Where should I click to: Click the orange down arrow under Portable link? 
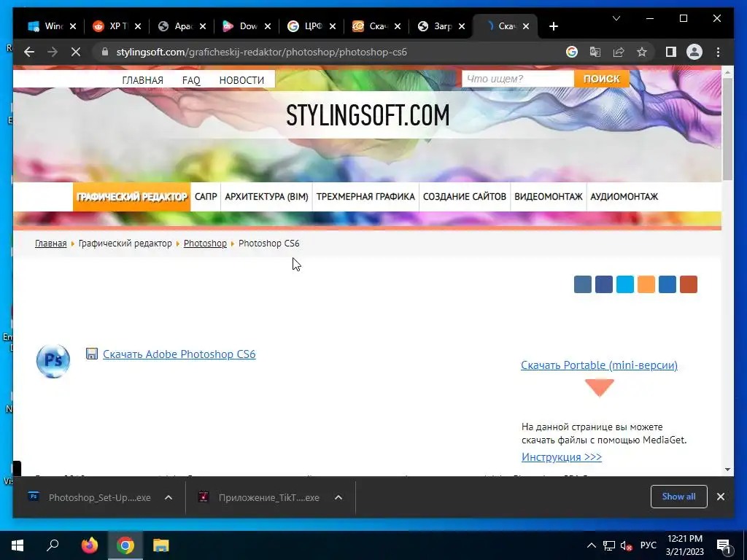[x=600, y=388]
